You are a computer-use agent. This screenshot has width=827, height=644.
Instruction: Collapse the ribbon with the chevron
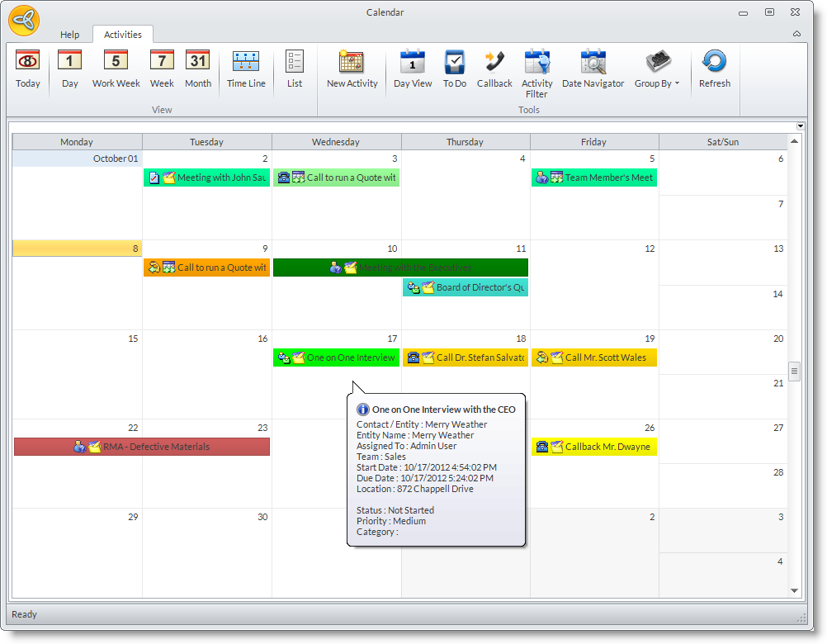(x=797, y=34)
